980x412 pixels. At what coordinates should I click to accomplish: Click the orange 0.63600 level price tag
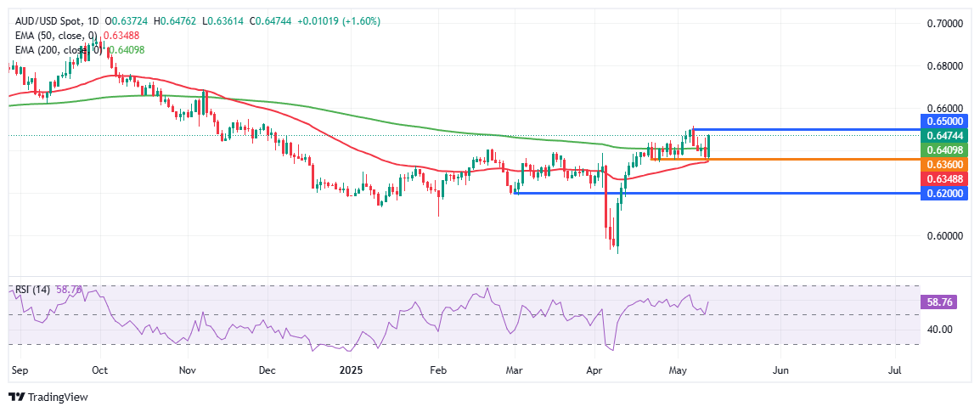(944, 164)
